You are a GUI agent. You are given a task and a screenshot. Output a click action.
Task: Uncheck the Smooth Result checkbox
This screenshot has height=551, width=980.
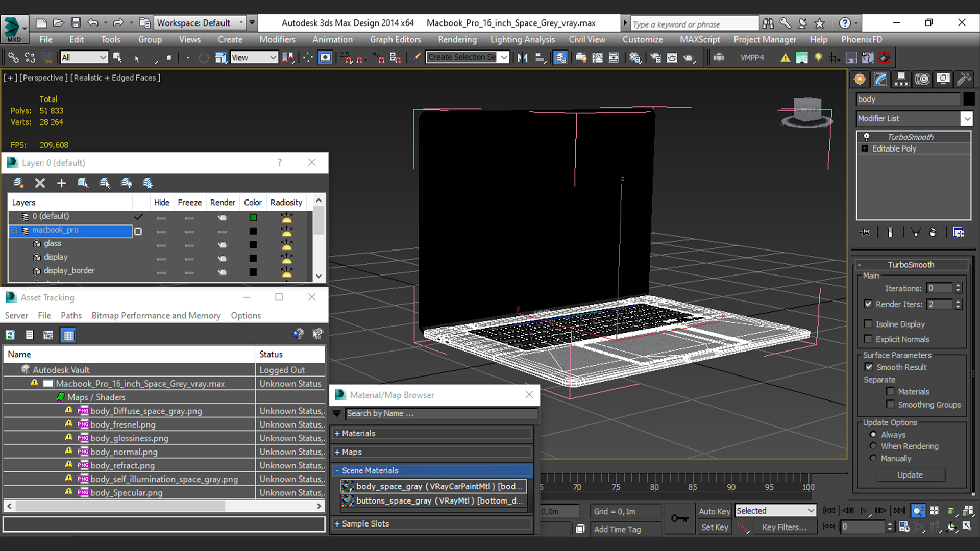click(x=869, y=367)
